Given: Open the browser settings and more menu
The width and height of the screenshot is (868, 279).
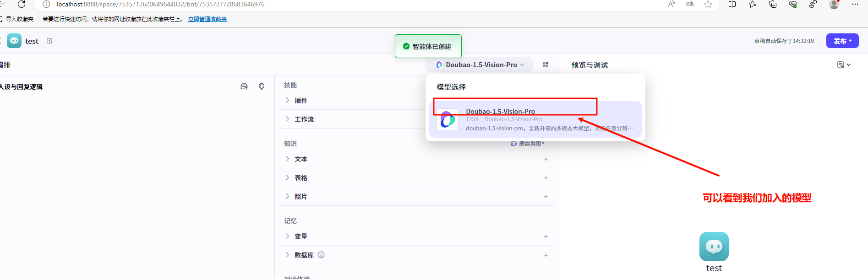Looking at the screenshot, I should click(855, 4).
